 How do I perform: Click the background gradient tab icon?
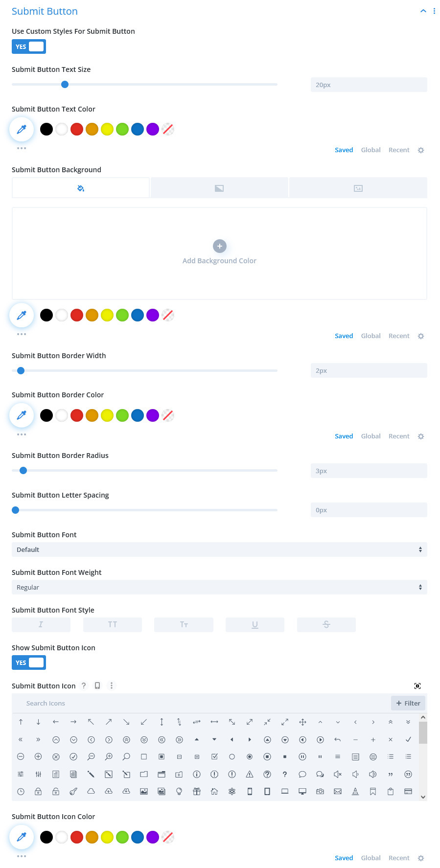[x=219, y=188]
